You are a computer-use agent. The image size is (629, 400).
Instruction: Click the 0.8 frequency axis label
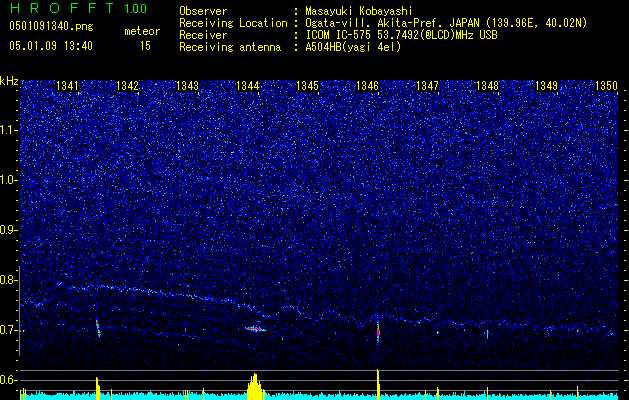[x=8, y=280]
